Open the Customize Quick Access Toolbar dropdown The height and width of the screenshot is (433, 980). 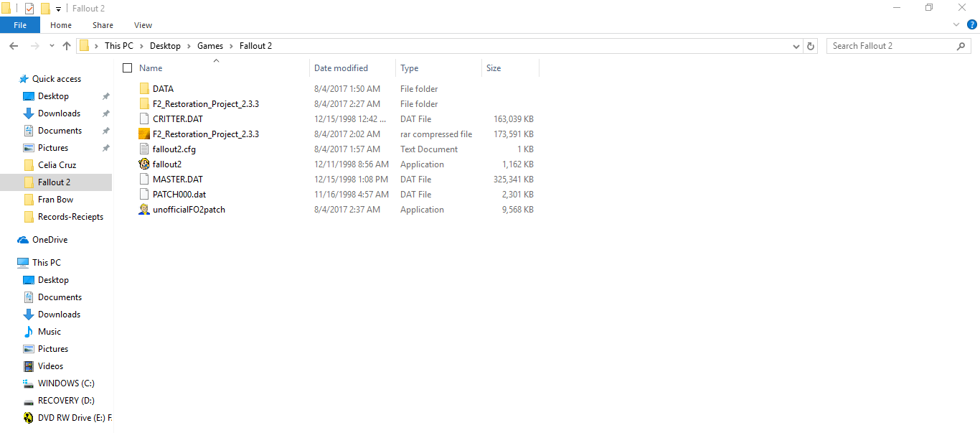coord(58,9)
